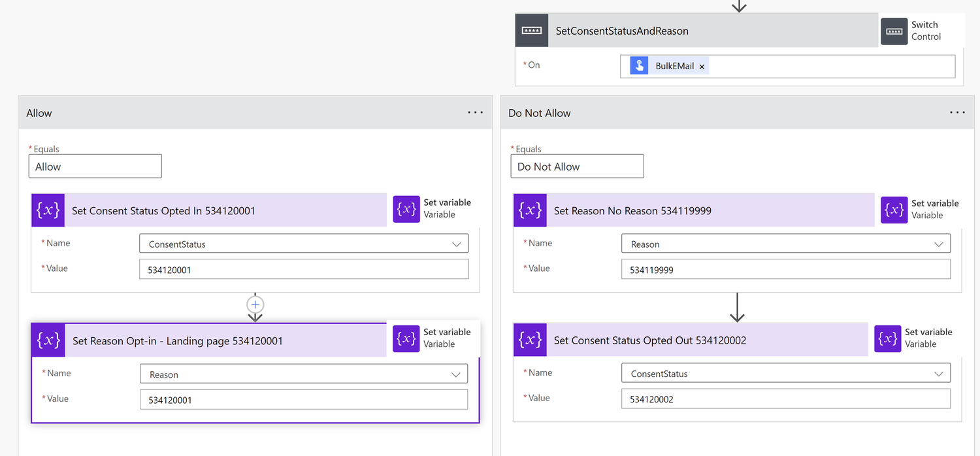Click the Value field containing 534119999
Screen dimensions: 980x456
click(785, 269)
